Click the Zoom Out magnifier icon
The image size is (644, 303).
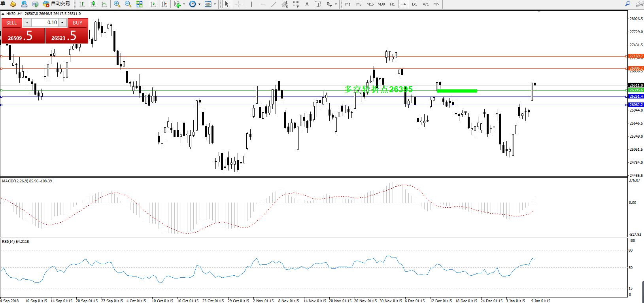coord(128,4)
